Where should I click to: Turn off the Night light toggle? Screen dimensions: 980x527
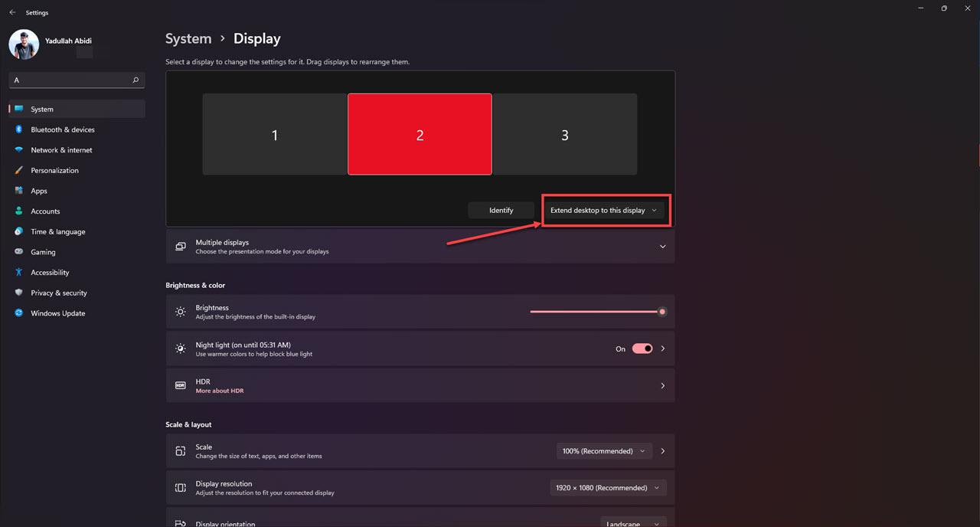(x=642, y=349)
